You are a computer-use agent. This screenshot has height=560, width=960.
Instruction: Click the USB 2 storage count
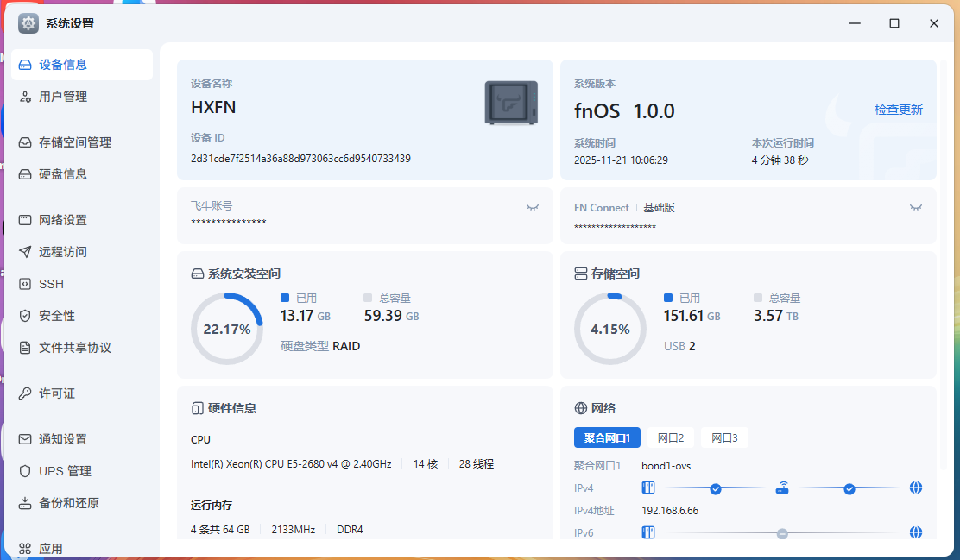point(679,346)
